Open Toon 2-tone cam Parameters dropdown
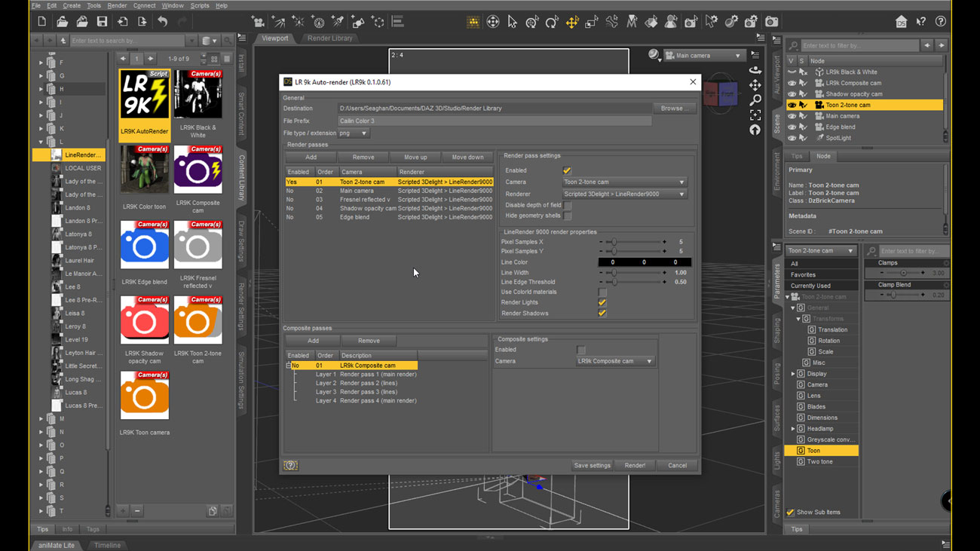980x551 pixels. tap(821, 251)
